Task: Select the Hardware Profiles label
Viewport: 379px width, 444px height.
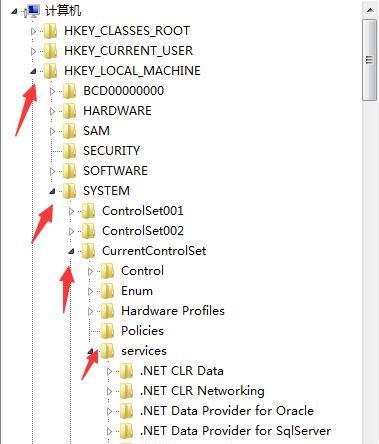Action: (173, 311)
